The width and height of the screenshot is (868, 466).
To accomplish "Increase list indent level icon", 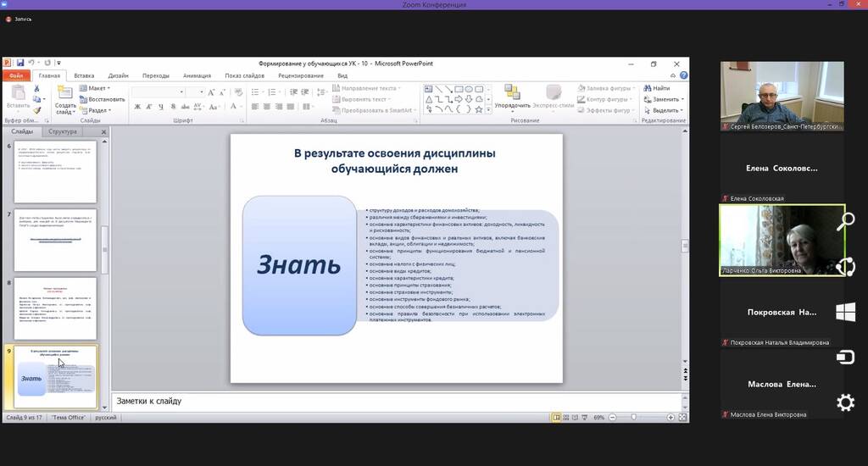I will tap(305, 92).
